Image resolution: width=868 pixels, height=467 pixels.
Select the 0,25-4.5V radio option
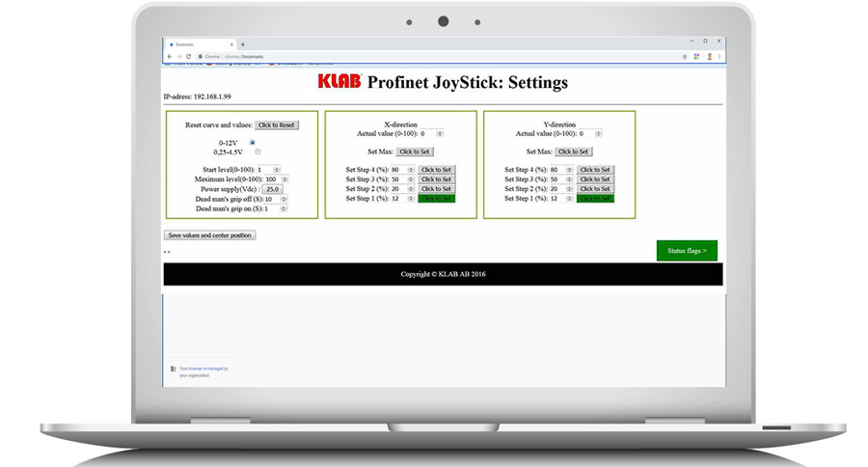point(258,151)
